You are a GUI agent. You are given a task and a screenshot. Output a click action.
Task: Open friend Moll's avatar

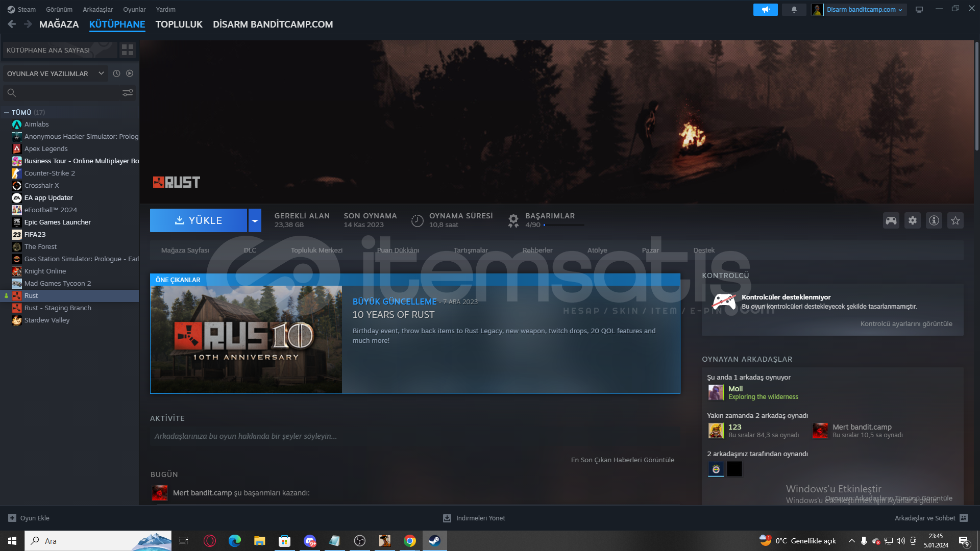[716, 392]
